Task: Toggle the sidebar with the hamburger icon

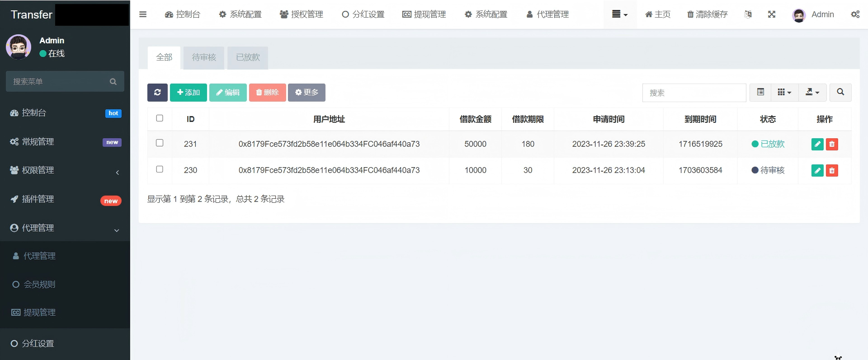Action: point(143,14)
